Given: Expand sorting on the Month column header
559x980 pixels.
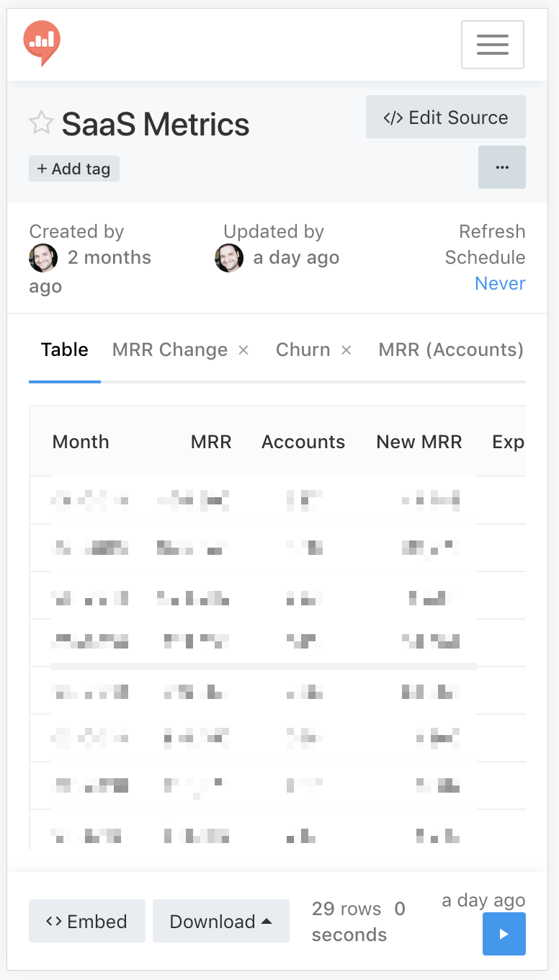Looking at the screenshot, I should (81, 442).
